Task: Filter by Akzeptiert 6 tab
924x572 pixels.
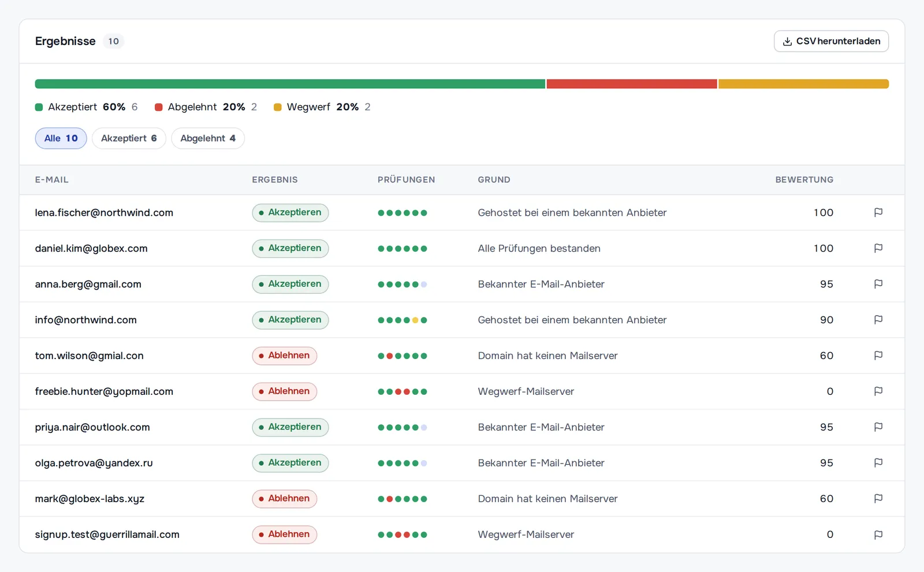Action: tap(129, 139)
